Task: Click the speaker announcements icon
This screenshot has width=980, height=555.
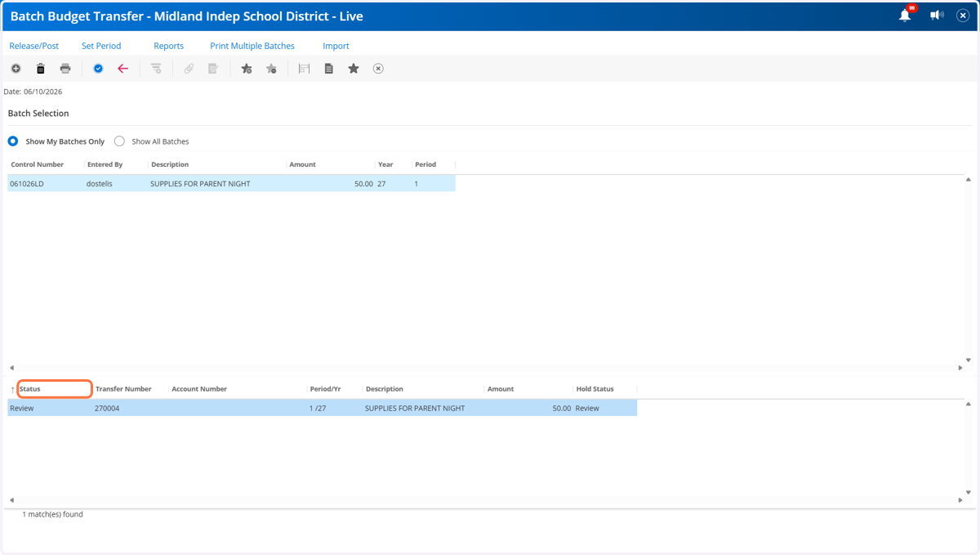Action: [x=937, y=16]
